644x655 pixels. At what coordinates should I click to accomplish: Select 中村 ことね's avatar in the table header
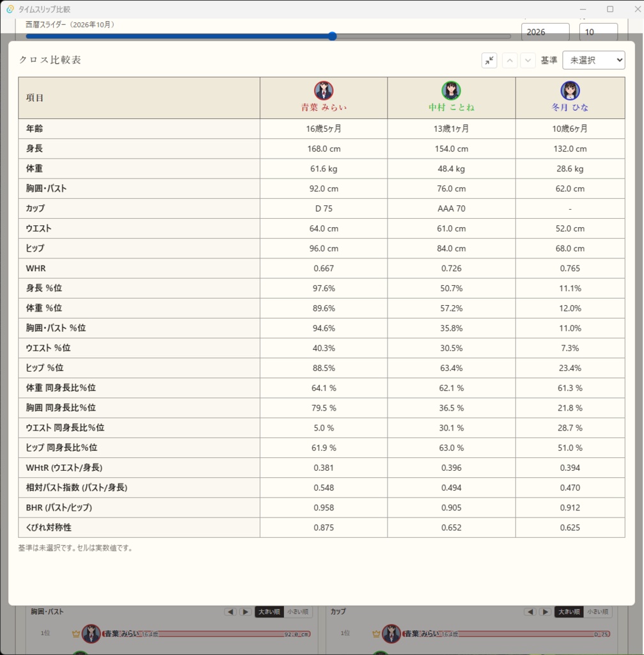coord(451,91)
